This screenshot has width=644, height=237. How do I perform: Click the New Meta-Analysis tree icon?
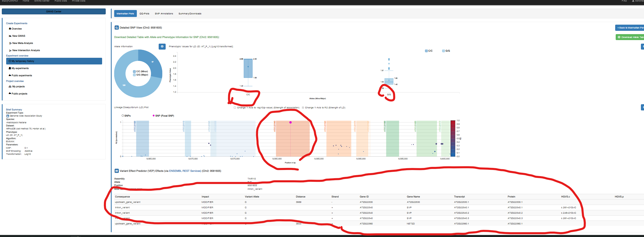click(x=10, y=43)
